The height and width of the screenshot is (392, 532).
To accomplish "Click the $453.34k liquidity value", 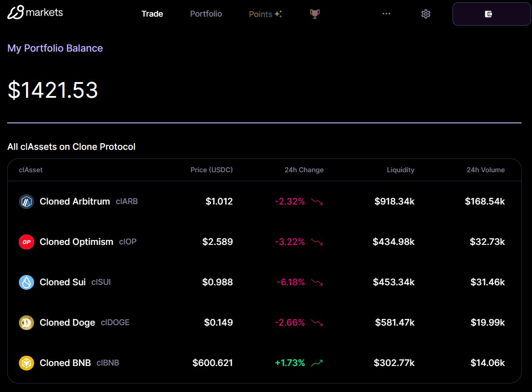I will pyautogui.click(x=394, y=282).
